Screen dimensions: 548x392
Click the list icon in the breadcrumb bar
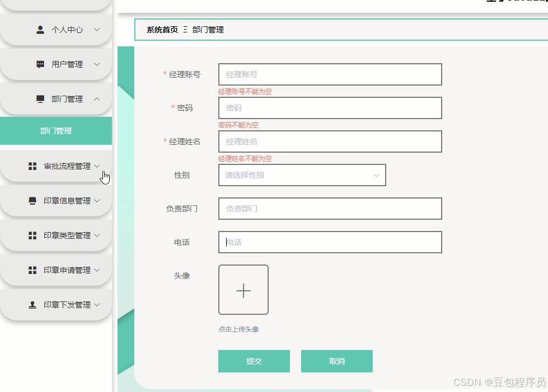(x=185, y=30)
